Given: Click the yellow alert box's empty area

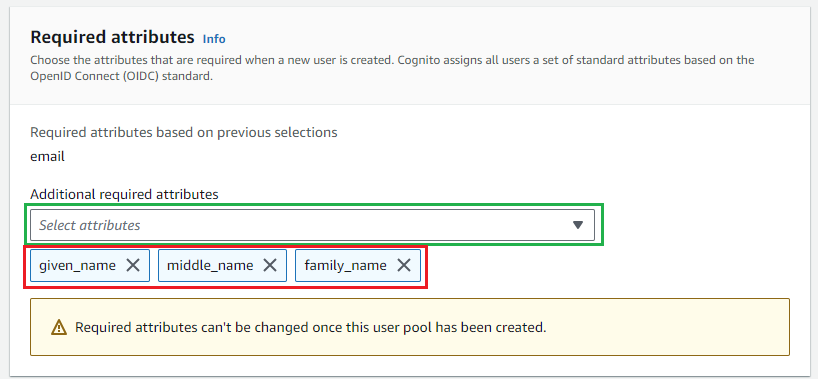Looking at the screenshot, I should [668, 327].
